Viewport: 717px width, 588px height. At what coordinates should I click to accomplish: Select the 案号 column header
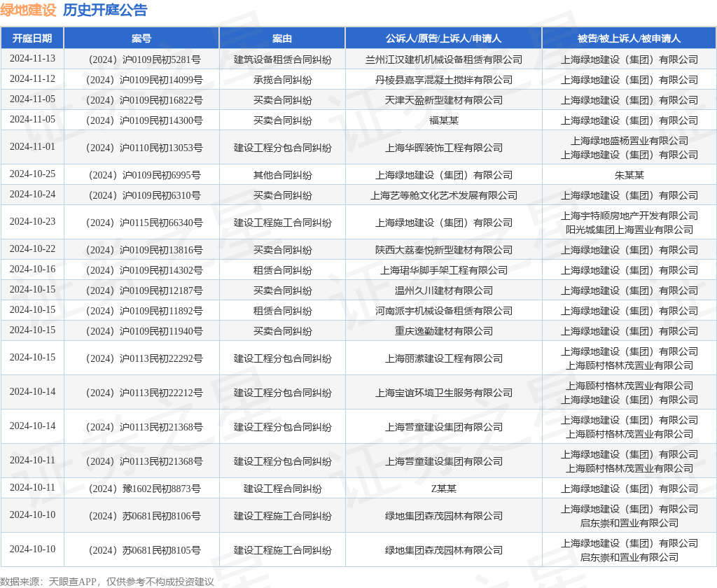point(141,38)
